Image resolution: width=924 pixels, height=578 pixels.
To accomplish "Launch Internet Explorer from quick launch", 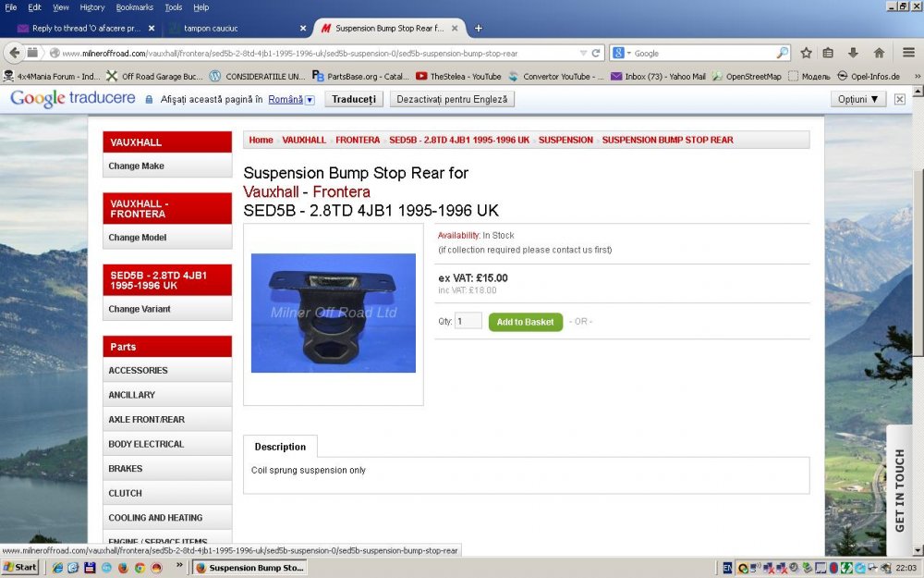I will (x=57, y=568).
